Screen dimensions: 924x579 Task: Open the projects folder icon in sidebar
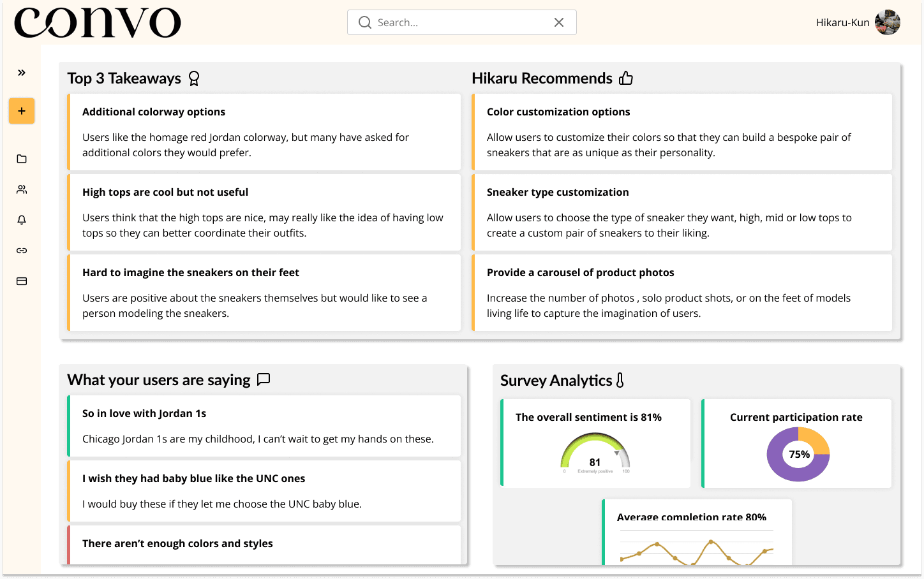click(x=21, y=159)
